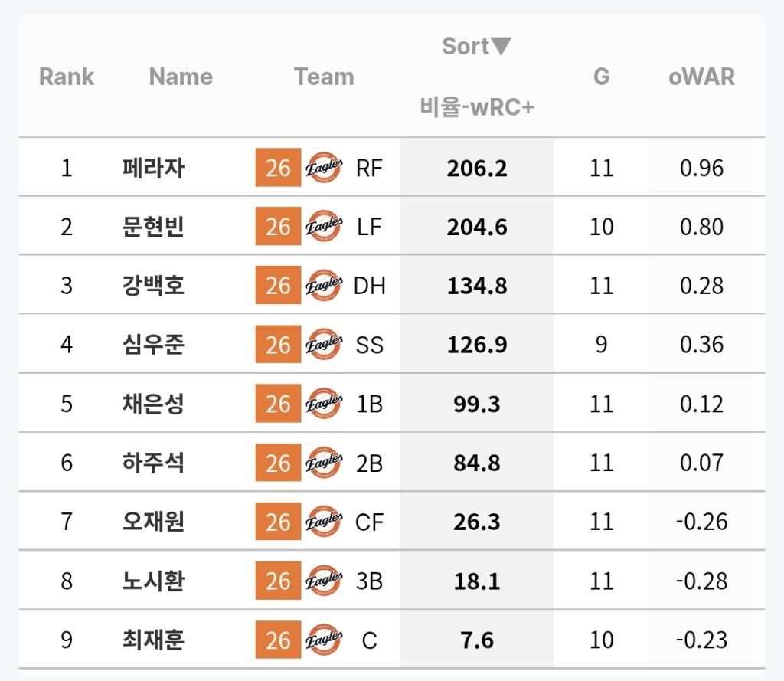The height and width of the screenshot is (681, 784).
Task: Click Eagles logo in 강백호 row
Action: pos(324,286)
